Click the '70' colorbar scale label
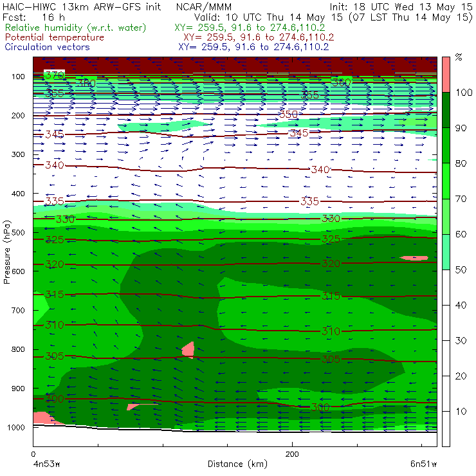The width and height of the screenshot is (476, 476). point(461,199)
